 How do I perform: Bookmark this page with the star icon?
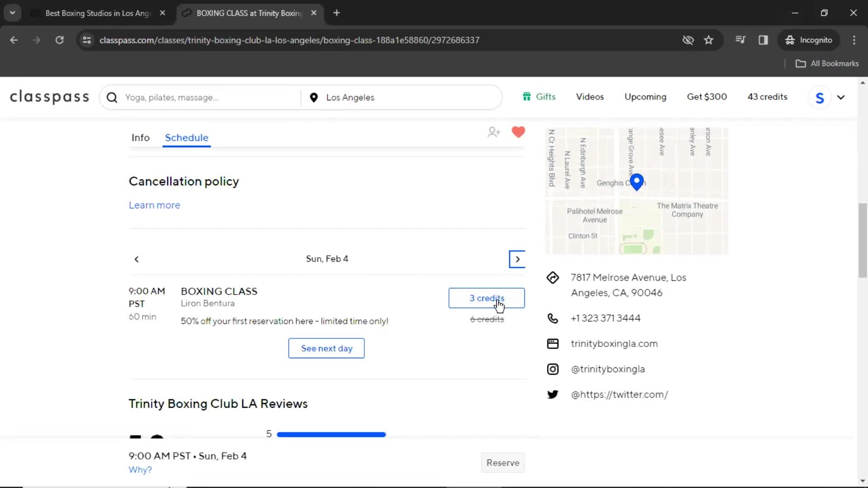tap(708, 40)
